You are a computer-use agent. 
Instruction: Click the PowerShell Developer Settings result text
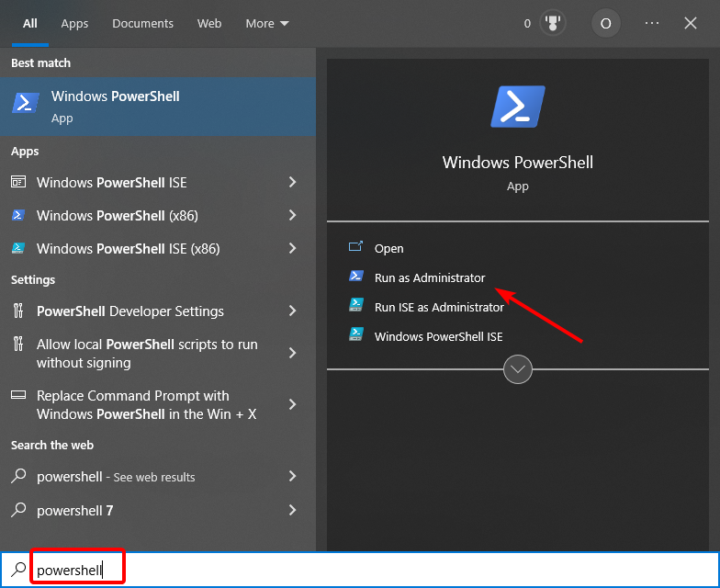pyautogui.click(x=130, y=311)
